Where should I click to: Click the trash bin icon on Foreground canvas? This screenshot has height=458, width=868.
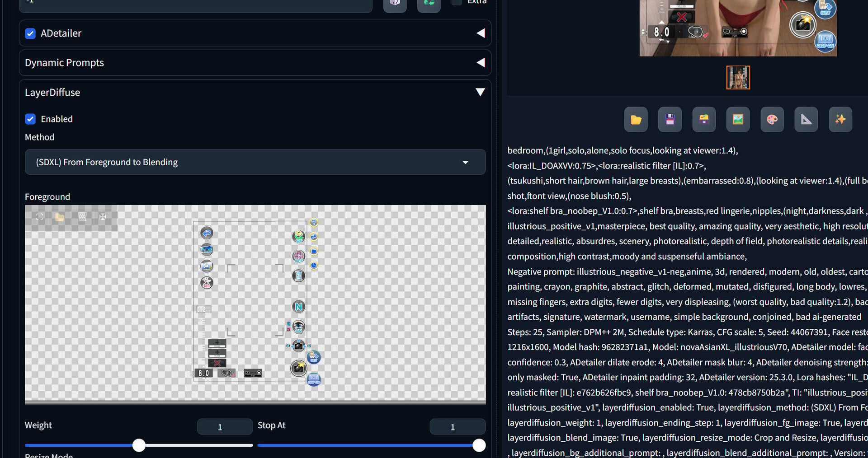(82, 217)
